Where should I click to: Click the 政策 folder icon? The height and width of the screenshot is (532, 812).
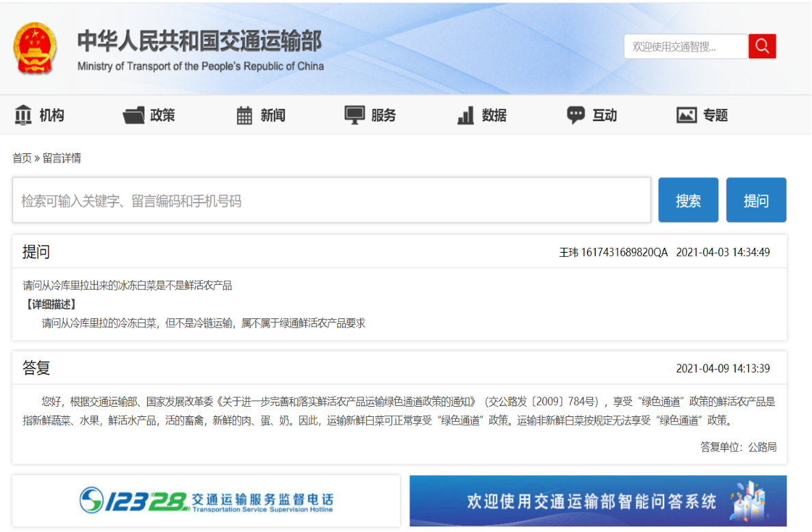[x=134, y=115]
